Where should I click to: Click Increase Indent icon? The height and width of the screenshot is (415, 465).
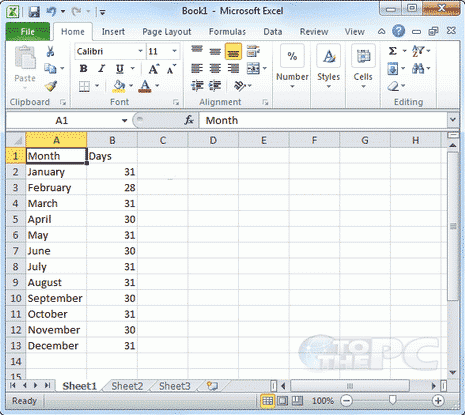coord(215,86)
